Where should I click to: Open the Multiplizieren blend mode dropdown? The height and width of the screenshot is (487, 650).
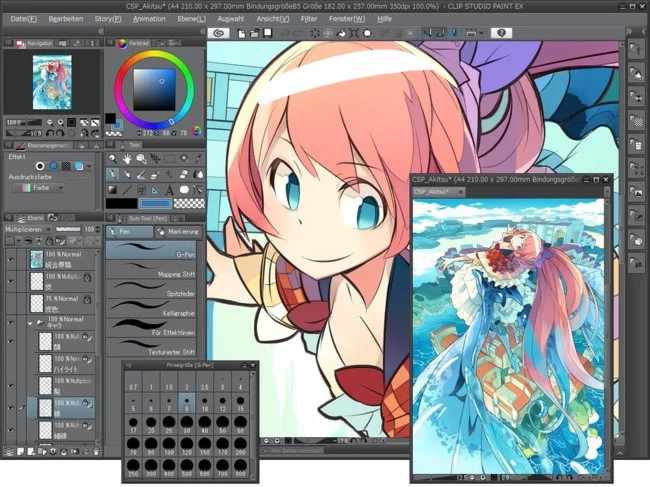pos(28,229)
